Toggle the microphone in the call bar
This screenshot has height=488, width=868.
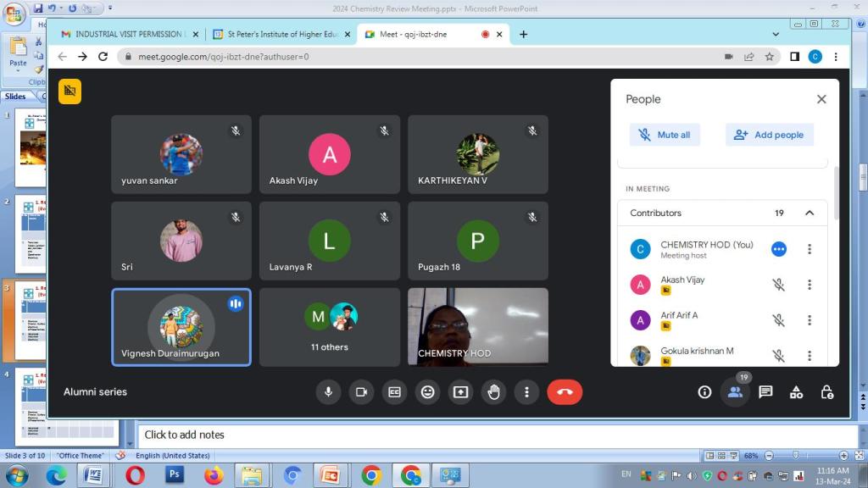coord(328,391)
